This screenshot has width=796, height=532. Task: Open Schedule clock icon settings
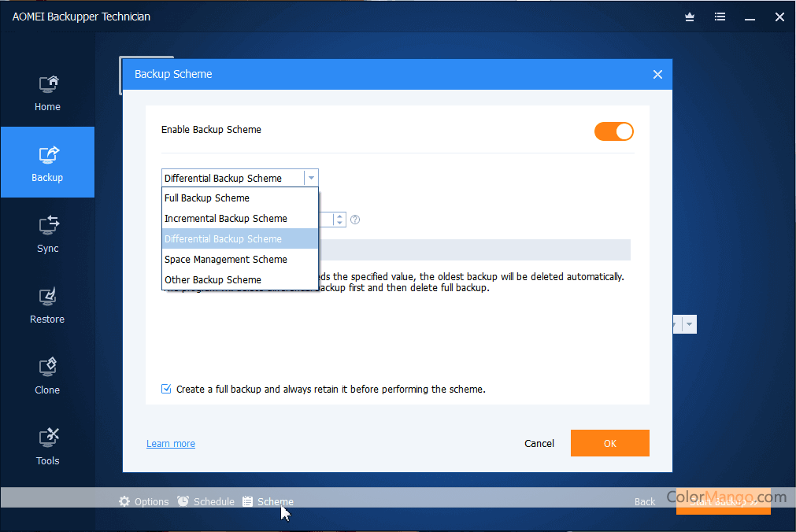[x=183, y=501]
